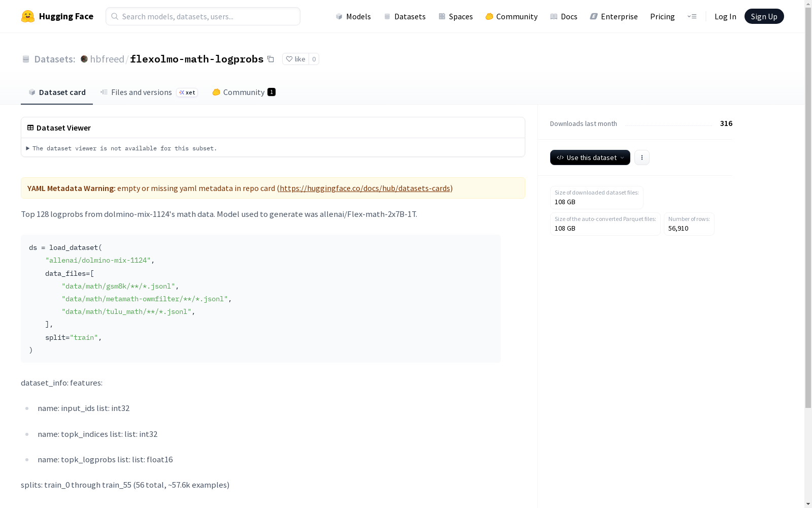Screen dimensions: 812x508
Task: Open the more navigation options icon
Action: coord(692,16)
